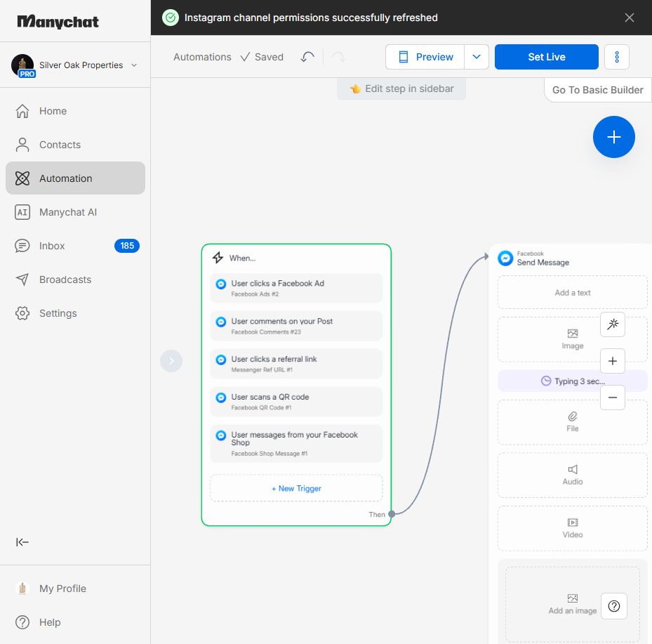The image size is (652, 644).
Task: Click the magic wand auto-arrange button
Action: (x=613, y=324)
